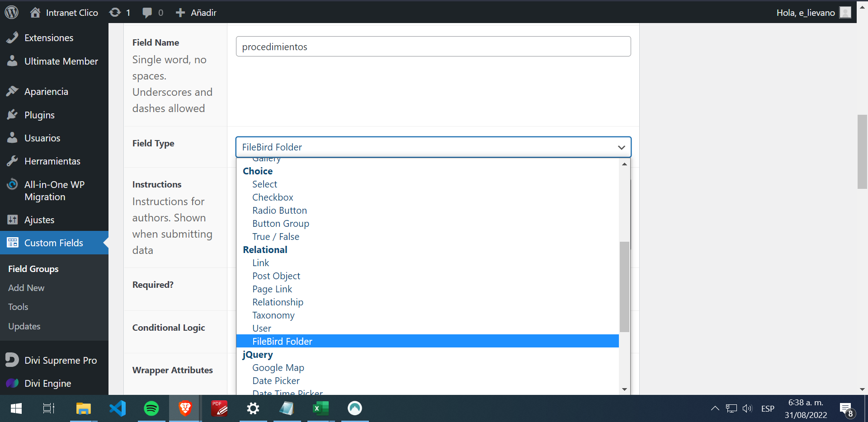Choose Taxonomy field type
The width and height of the screenshot is (868, 422).
[274, 315]
